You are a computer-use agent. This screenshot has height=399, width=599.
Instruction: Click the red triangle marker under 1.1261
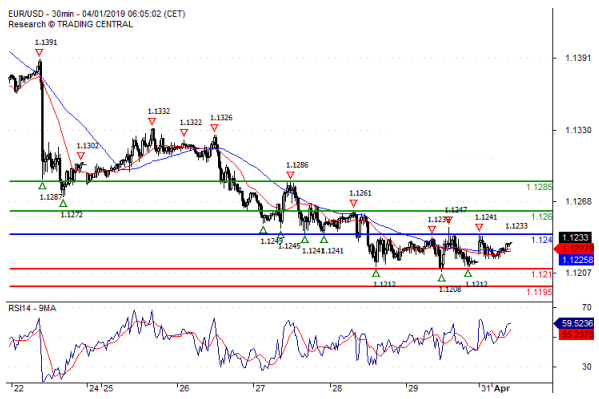[x=353, y=204]
